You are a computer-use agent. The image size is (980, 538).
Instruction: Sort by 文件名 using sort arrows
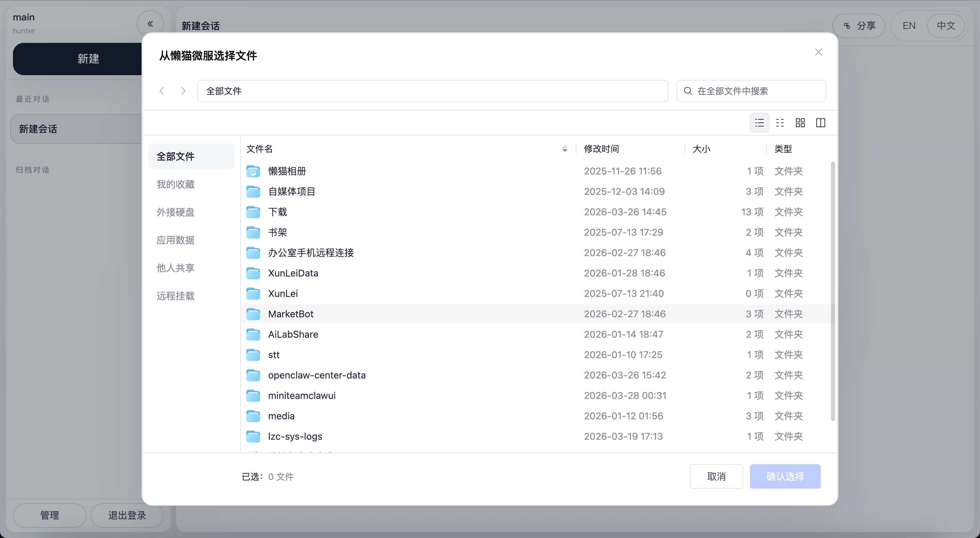click(565, 149)
